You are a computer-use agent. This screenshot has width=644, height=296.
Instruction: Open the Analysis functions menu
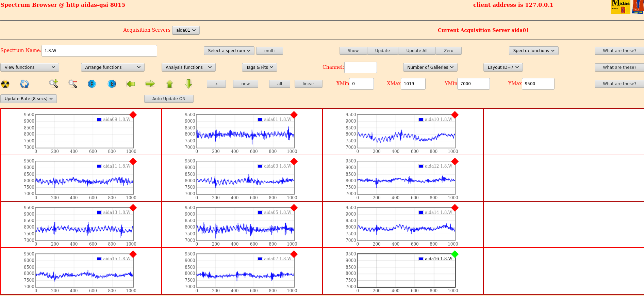(188, 67)
